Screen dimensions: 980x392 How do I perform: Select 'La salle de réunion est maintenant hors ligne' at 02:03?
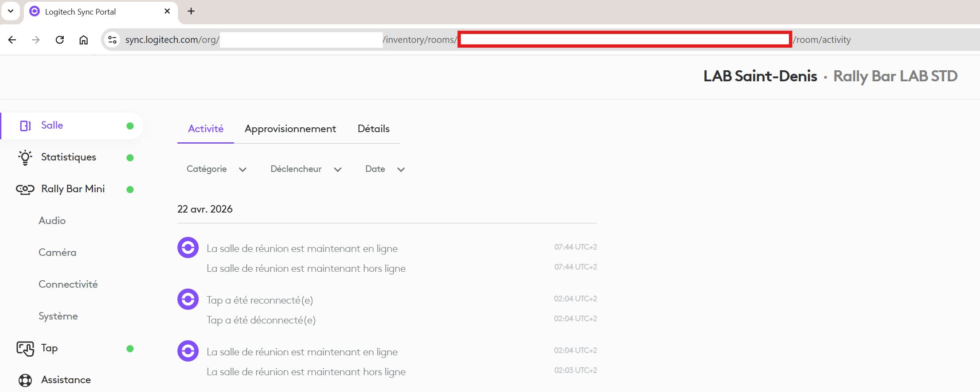point(306,372)
